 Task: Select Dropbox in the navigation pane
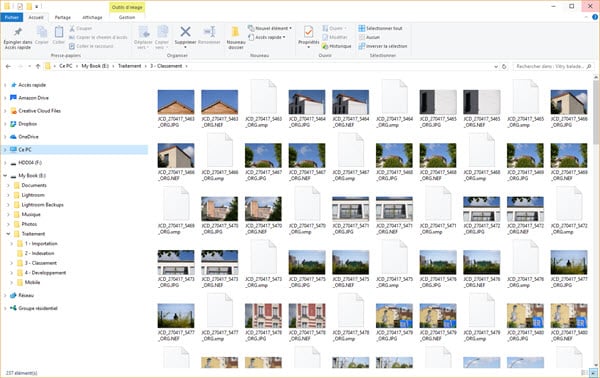point(28,124)
